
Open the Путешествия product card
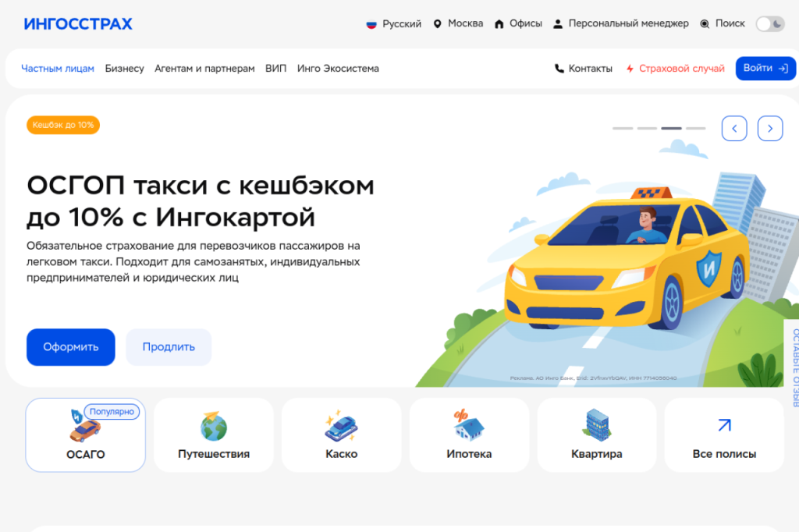click(x=214, y=434)
